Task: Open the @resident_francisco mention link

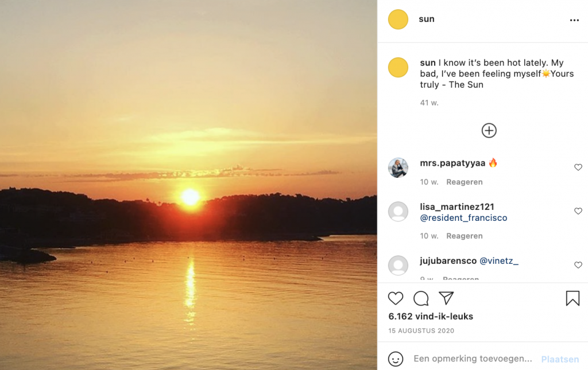Action: [463, 218]
